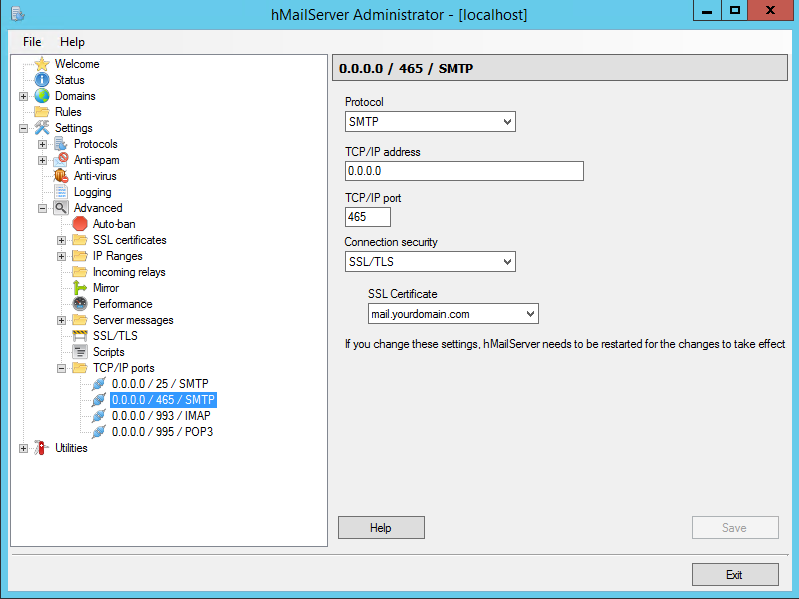Screen dimensions: 799x599
Task: Click the Save button
Action: (x=735, y=528)
